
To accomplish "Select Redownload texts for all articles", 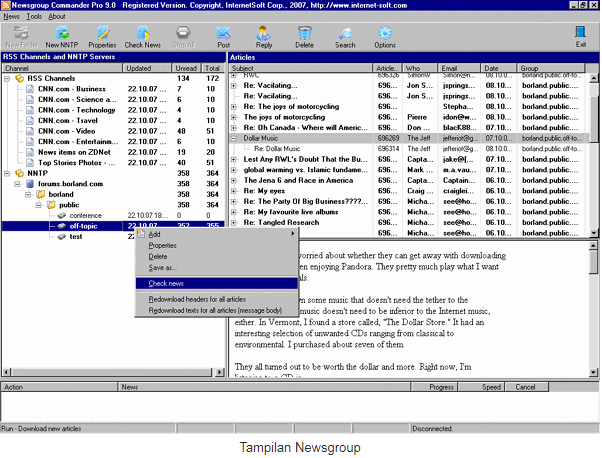I will pos(217,311).
